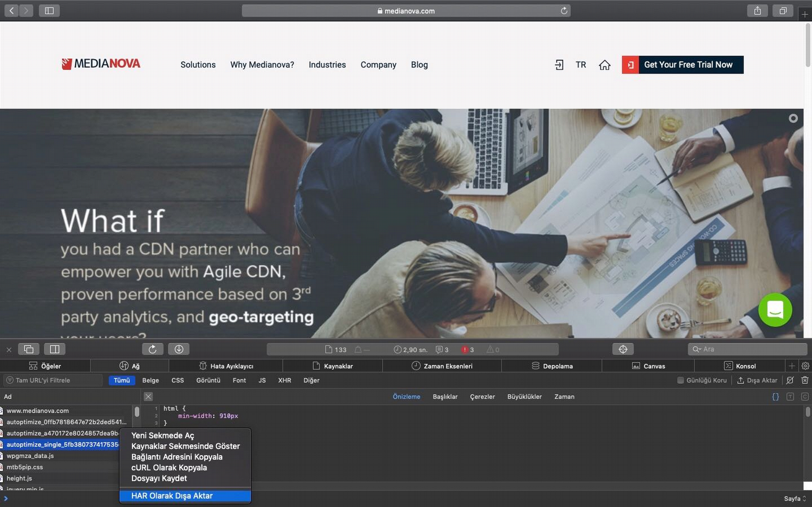Screen dimensions: 812x507
Task: Click the Medianova logo
Action: click(x=101, y=64)
